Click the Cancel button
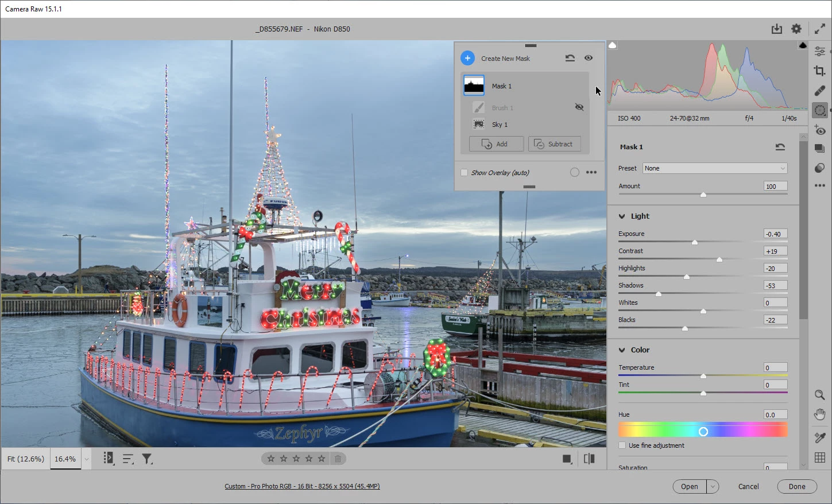Viewport: 832px width, 504px height. click(x=748, y=486)
